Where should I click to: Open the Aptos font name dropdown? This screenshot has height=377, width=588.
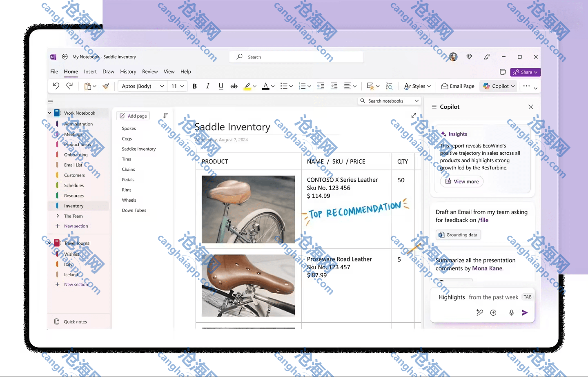(162, 86)
